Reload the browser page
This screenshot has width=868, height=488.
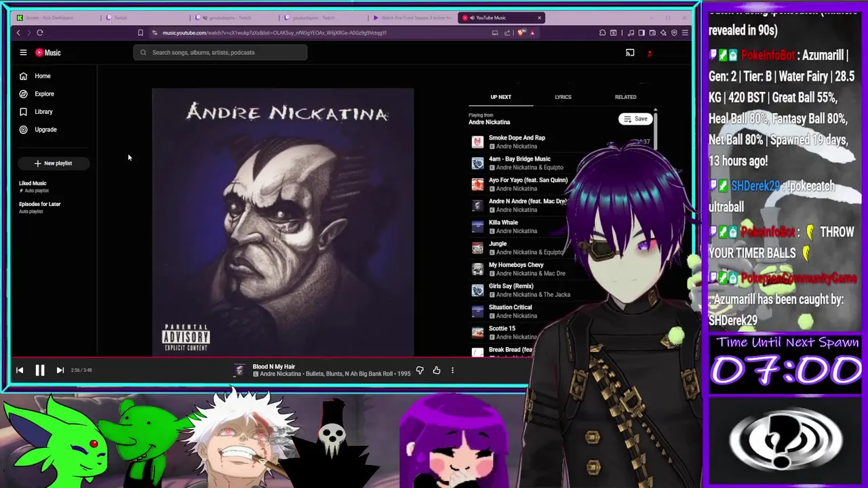click(40, 33)
